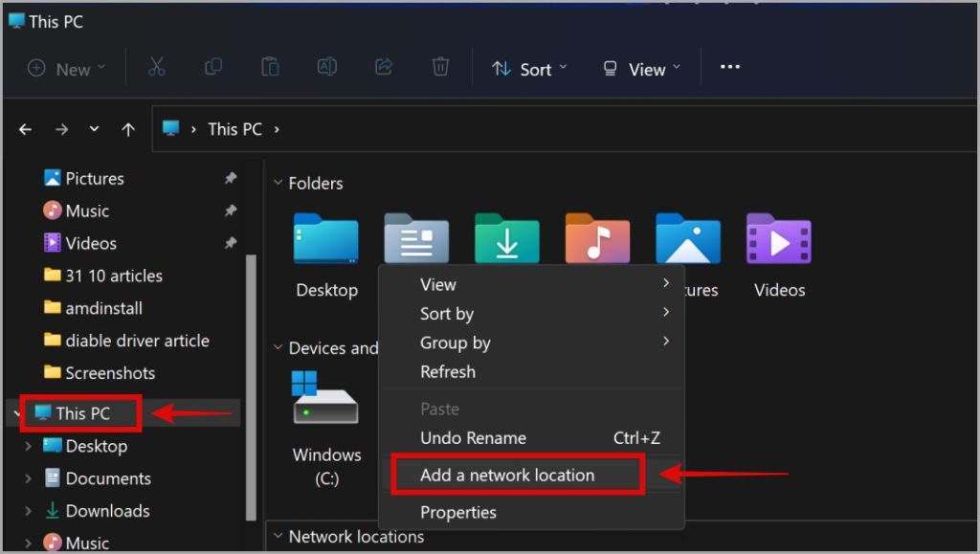Navigate up using the up arrow icon

click(127, 128)
